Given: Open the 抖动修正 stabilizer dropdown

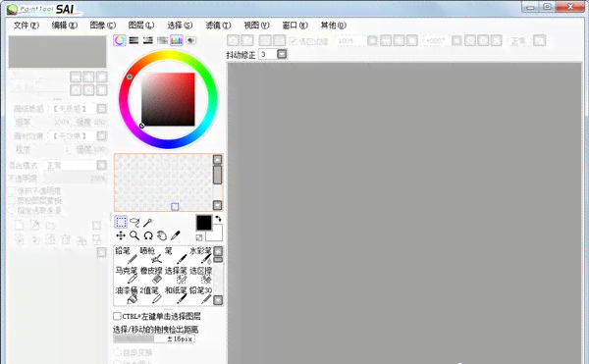Looking at the screenshot, I should [x=282, y=54].
